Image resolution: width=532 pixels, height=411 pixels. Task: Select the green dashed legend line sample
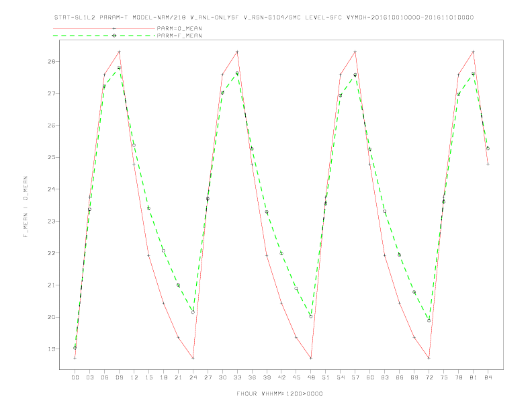coord(104,36)
